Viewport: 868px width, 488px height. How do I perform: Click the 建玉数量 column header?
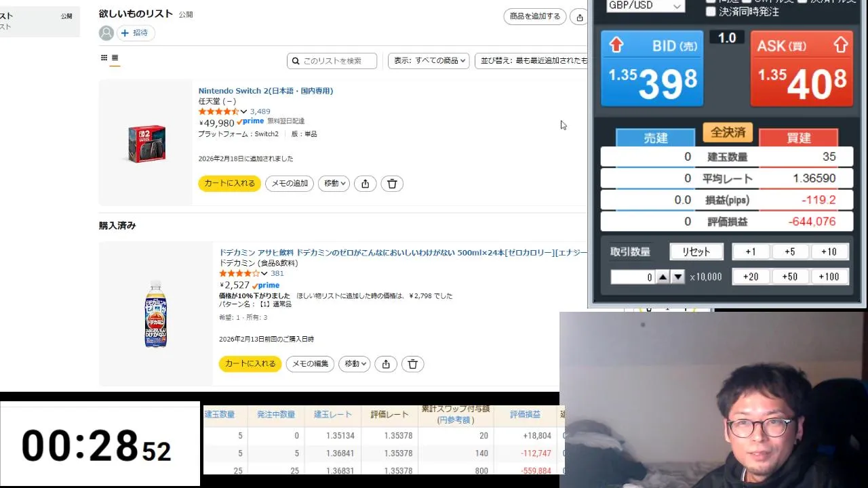pyautogui.click(x=220, y=415)
